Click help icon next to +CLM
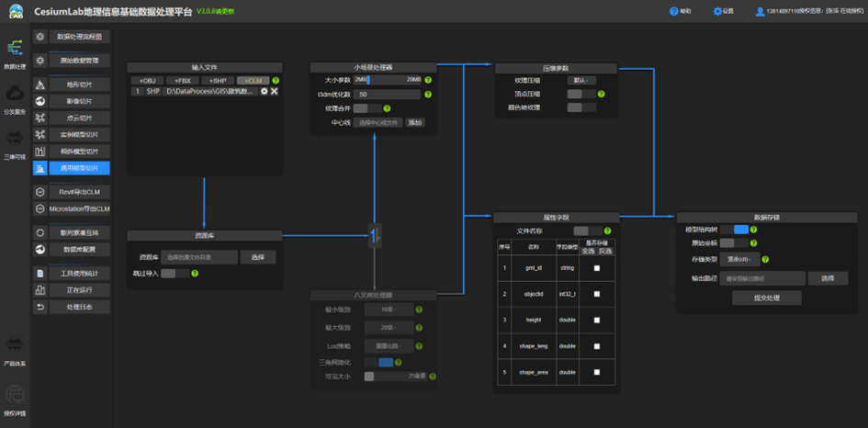 coord(276,80)
